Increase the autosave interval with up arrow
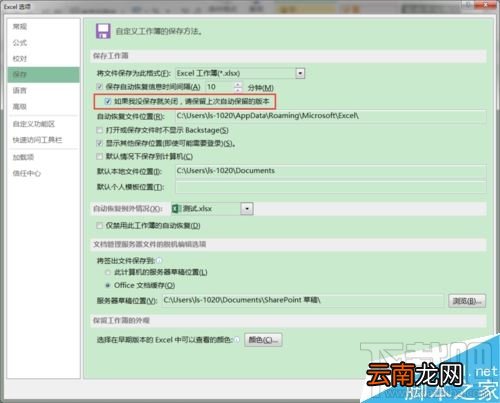 [238, 84]
